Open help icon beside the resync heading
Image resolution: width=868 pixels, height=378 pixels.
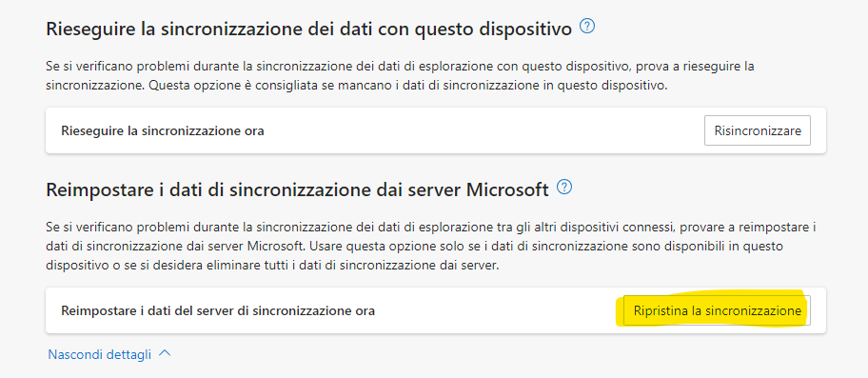(587, 26)
